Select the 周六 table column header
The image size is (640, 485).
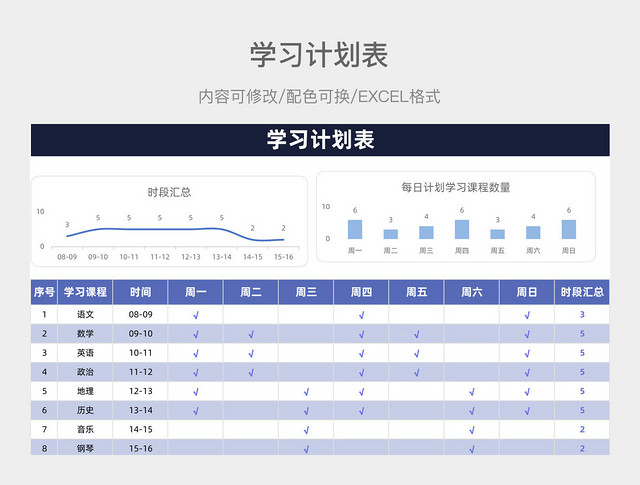(x=472, y=292)
